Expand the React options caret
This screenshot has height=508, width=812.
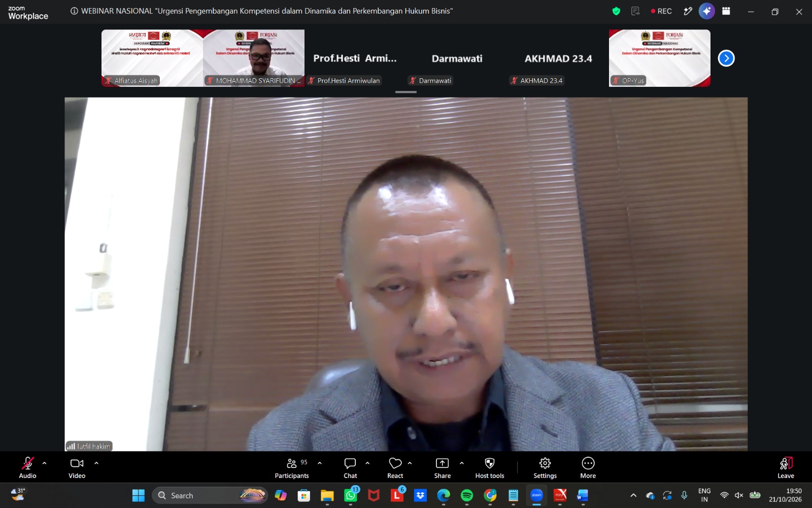(x=410, y=463)
